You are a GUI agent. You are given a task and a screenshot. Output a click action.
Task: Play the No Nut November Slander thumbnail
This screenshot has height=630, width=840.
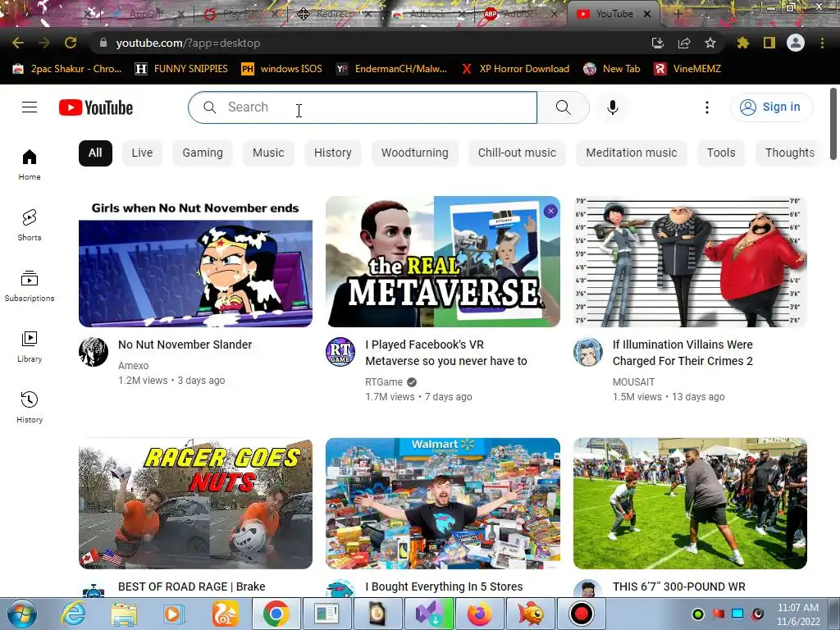click(x=195, y=262)
